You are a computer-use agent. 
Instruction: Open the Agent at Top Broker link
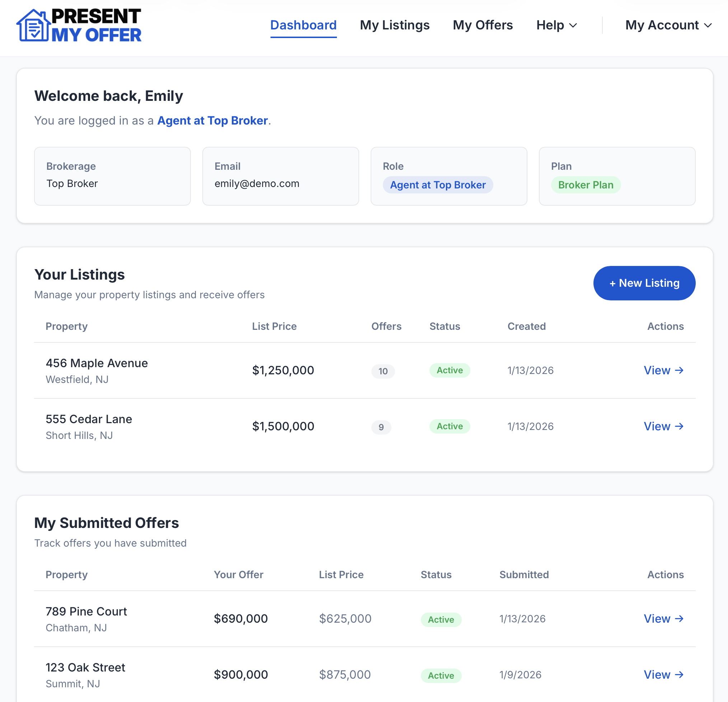click(212, 120)
